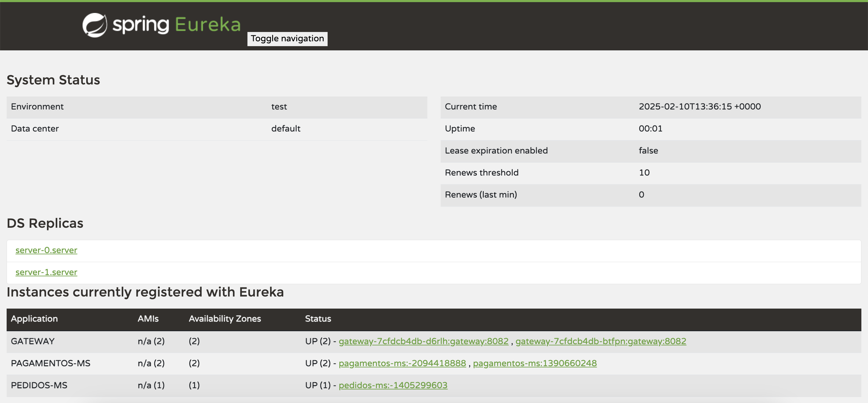The width and height of the screenshot is (868, 403).
Task: Open gateway-7cfdcb4db-d6rlh:gateway:8082 instance link
Action: click(x=423, y=341)
